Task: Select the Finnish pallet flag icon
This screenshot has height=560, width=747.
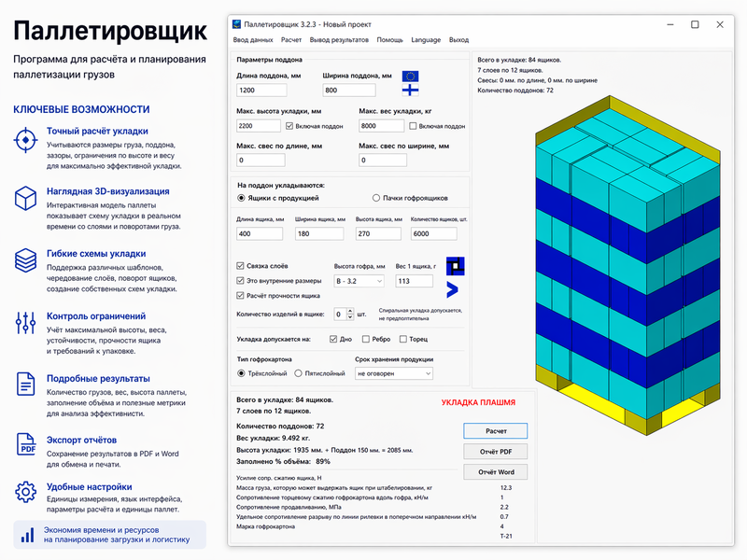Action: click(410, 91)
